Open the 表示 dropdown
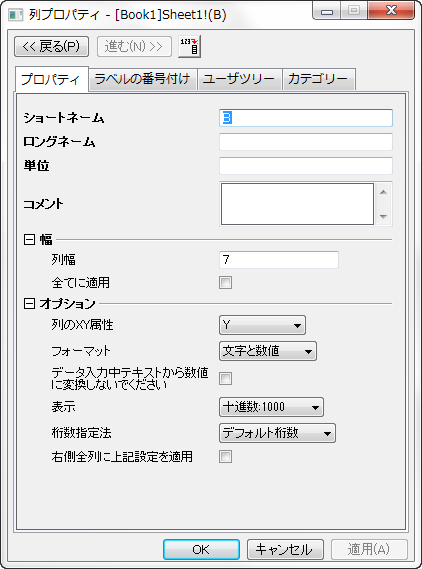The width and height of the screenshot is (422, 569). (271, 407)
